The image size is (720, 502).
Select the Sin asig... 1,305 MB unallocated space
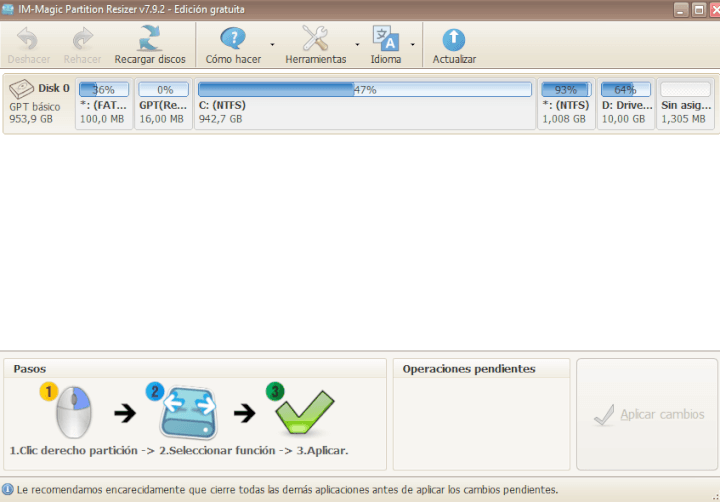click(x=686, y=103)
